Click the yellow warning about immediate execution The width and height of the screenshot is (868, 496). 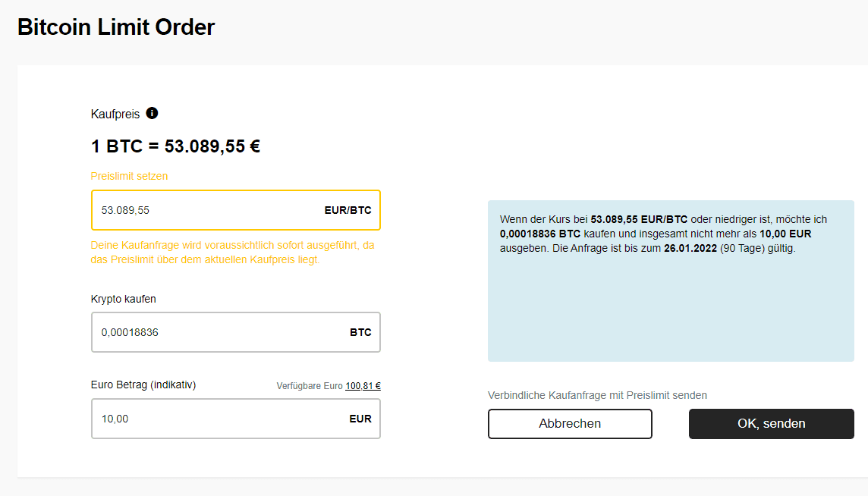(x=232, y=253)
